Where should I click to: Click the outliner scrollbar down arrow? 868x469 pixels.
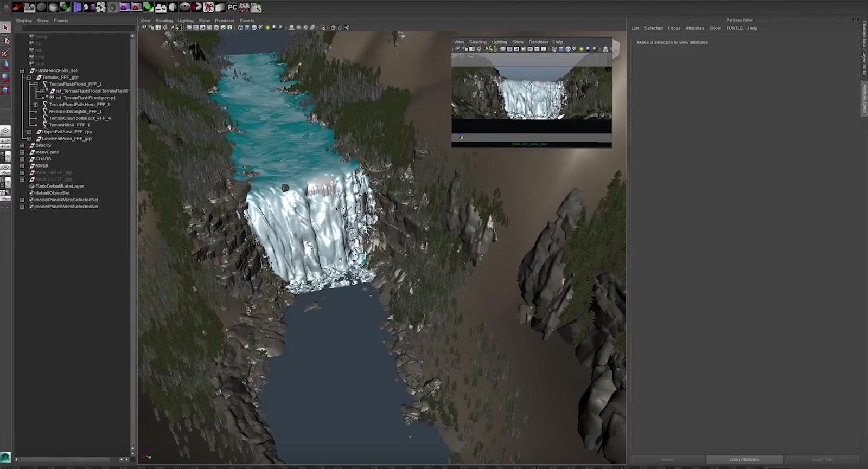tap(132, 452)
